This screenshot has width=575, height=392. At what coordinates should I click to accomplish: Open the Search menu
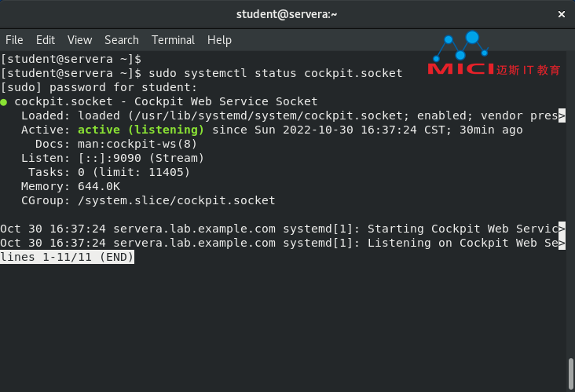coord(122,40)
